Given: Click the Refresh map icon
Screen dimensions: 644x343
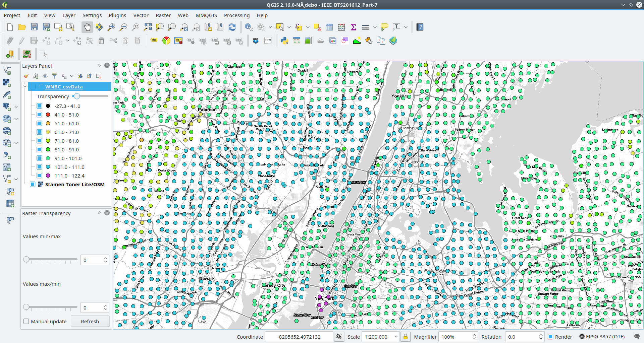Looking at the screenshot, I should 232,27.
